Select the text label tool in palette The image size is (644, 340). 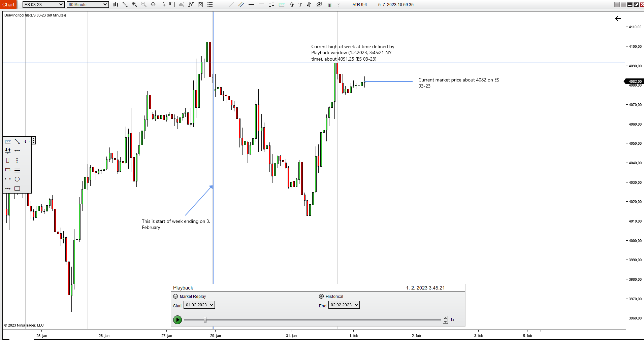[x=27, y=141]
